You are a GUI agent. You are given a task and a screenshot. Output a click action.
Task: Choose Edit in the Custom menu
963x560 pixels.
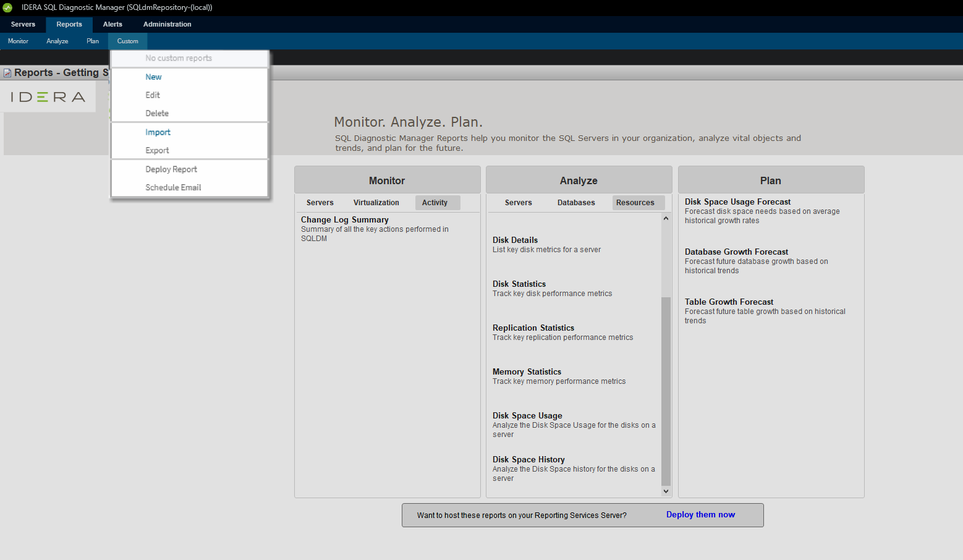190,95
